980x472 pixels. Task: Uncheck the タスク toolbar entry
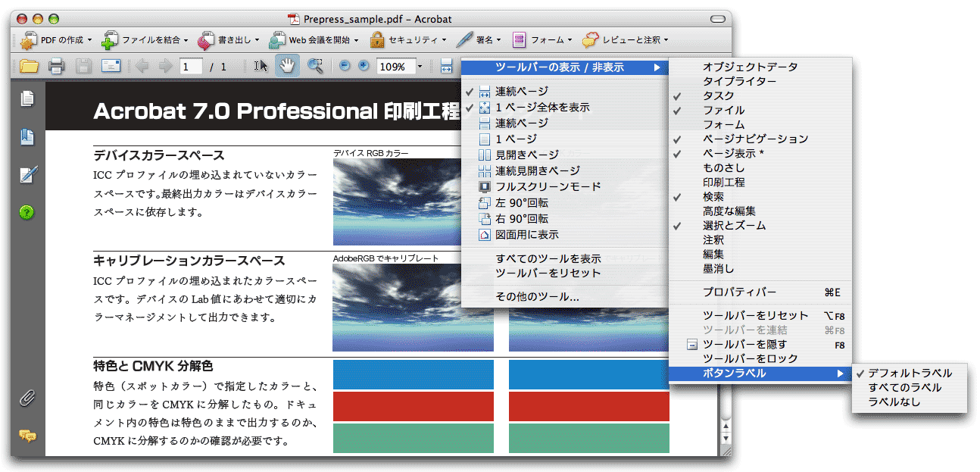[760, 95]
